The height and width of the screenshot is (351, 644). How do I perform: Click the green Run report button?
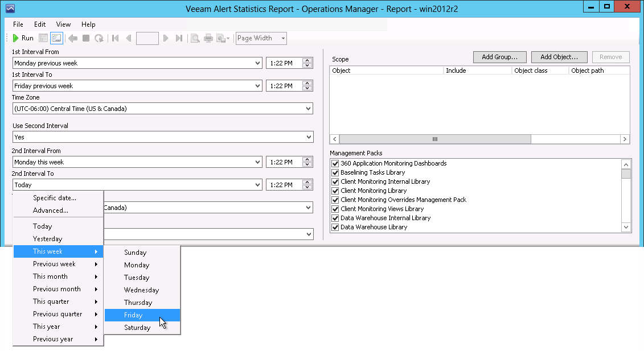click(23, 38)
